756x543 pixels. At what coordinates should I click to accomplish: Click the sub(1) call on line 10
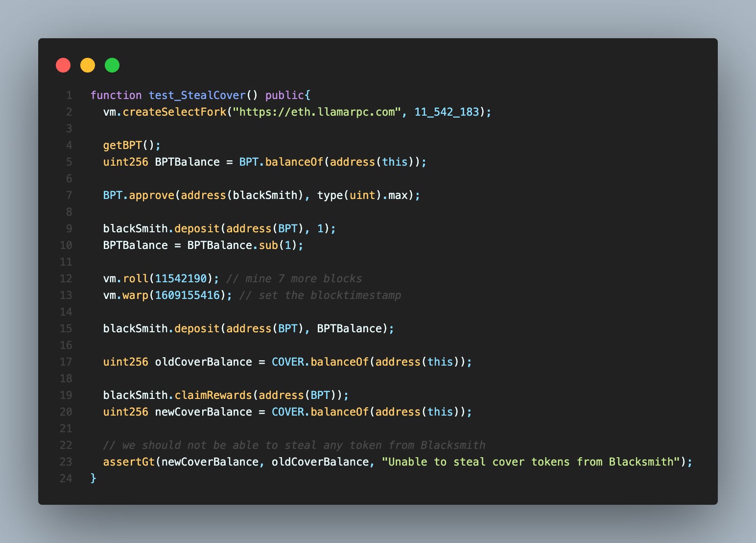(x=278, y=245)
